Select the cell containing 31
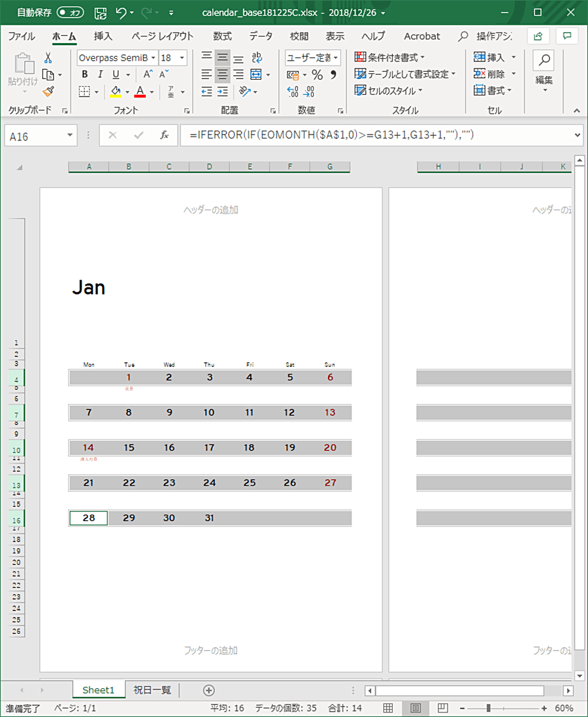 209,518
